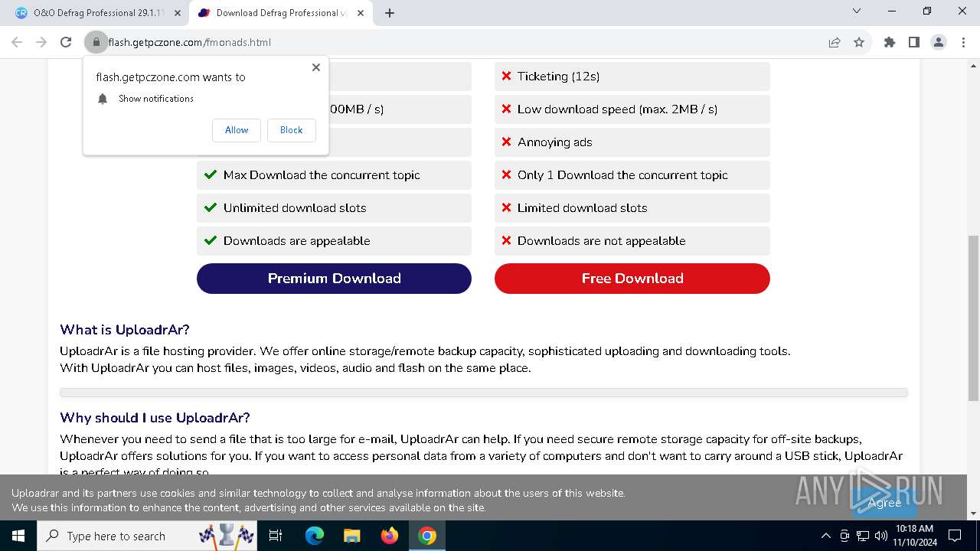The height and width of the screenshot is (551, 980).
Task: Click the grey horizontal bar below description
Action: [484, 393]
